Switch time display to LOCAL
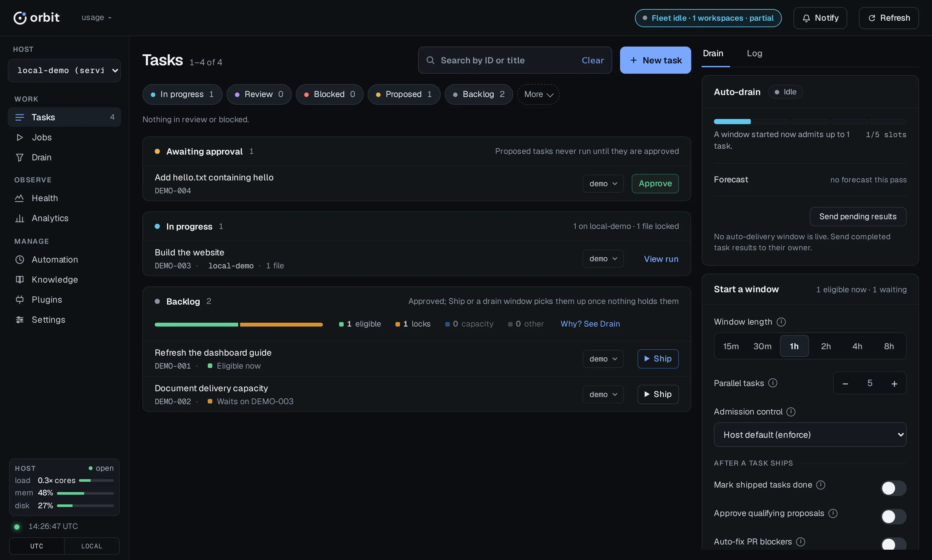Viewport: 932px width, 560px height. pos(92,546)
